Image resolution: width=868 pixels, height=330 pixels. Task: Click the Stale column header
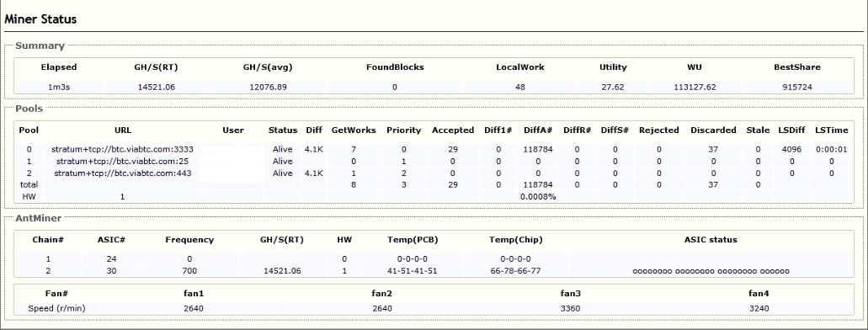(x=758, y=130)
